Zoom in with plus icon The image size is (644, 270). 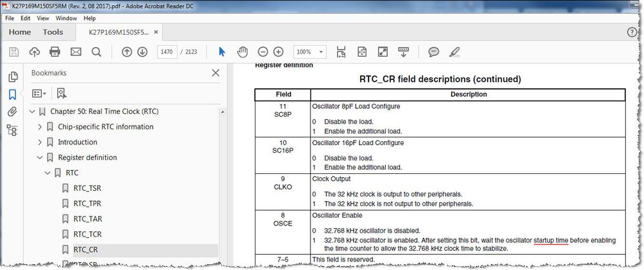pos(279,52)
